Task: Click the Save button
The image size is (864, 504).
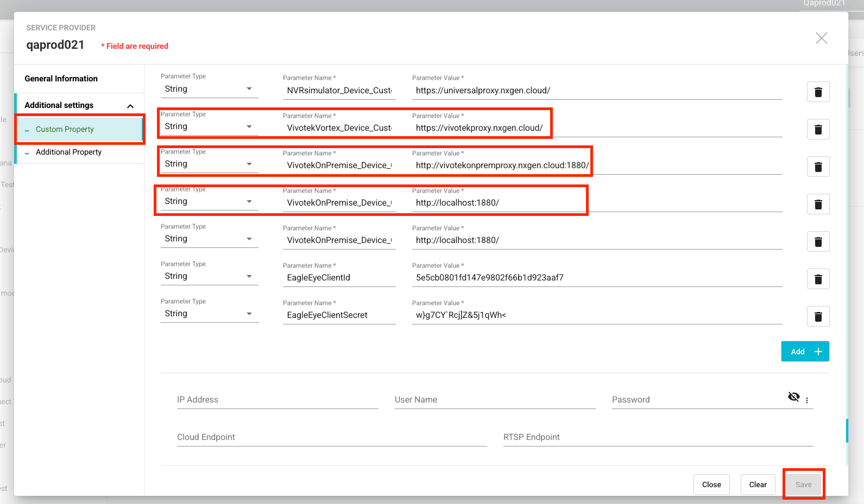Action: pyautogui.click(x=803, y=484)
